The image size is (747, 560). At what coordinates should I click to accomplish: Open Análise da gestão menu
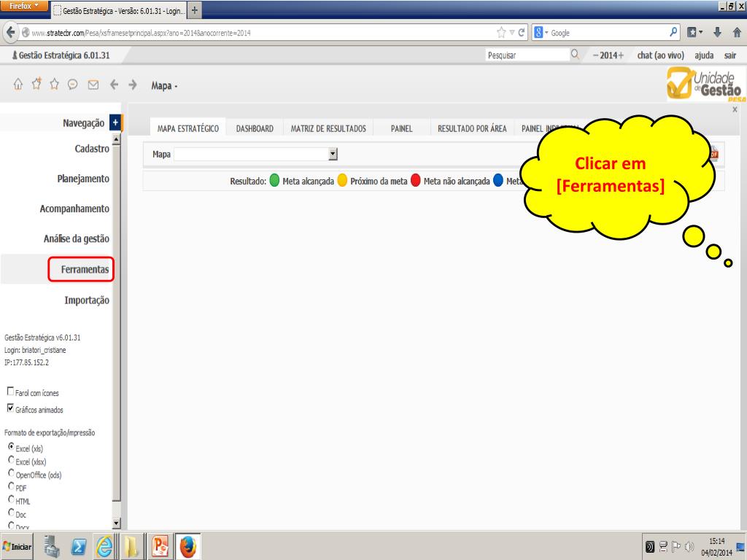coord(76,238)
